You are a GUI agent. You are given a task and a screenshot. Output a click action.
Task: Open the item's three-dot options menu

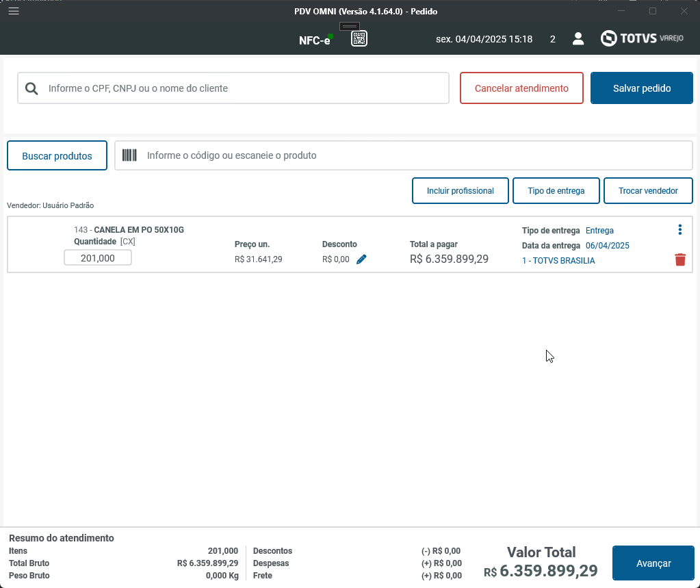coord(680,229)
